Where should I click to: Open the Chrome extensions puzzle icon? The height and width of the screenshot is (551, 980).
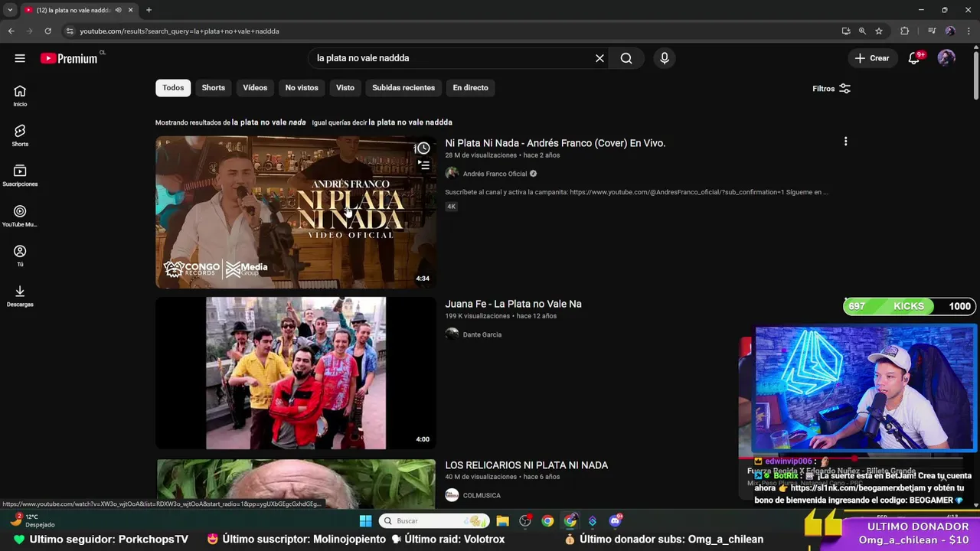905,31
